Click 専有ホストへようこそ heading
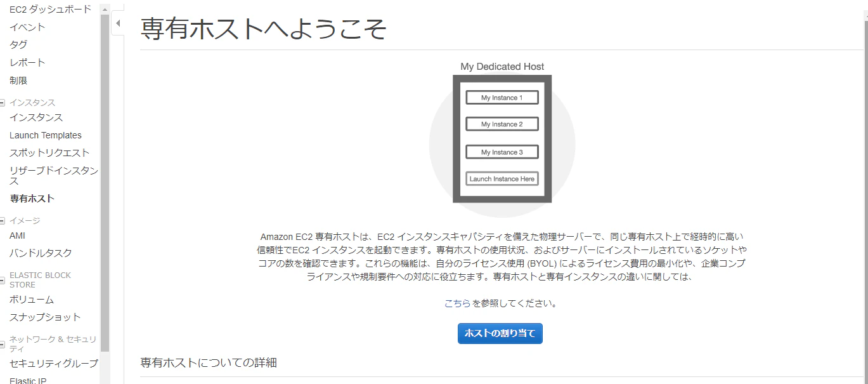Image resolution: width=868 pixels, height=384 pixels. click(x=263, y=29)
